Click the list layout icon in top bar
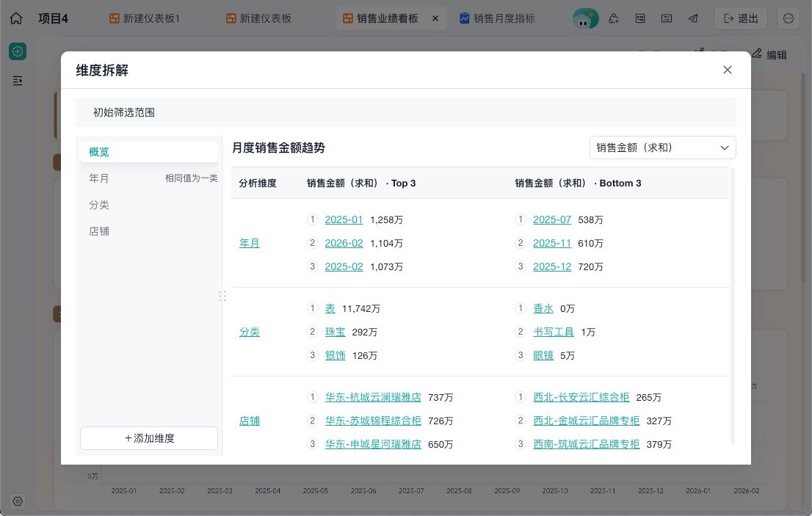Screen dimensions: 812x516 [x=640, y=18]
